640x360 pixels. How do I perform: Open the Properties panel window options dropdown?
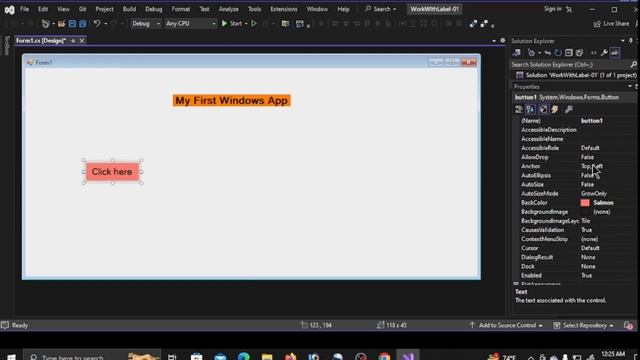point(630,87)
